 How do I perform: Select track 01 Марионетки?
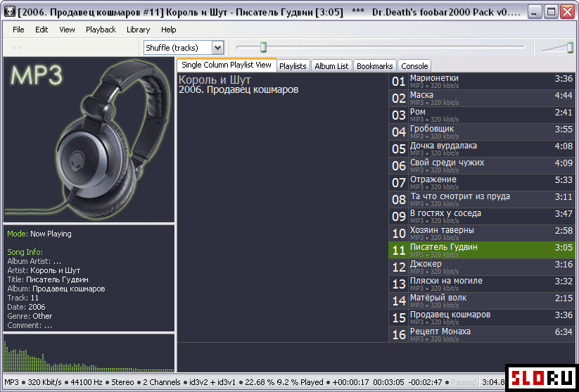(x=482, y=81)
